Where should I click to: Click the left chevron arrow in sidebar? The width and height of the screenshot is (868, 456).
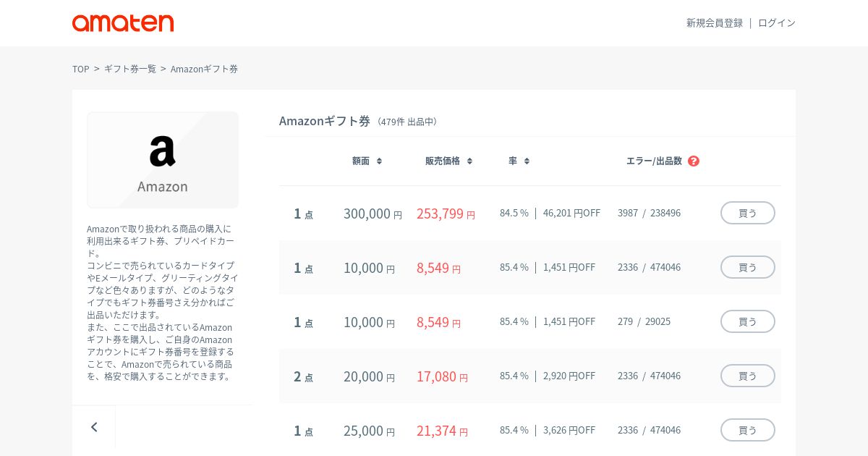[94, 427]
